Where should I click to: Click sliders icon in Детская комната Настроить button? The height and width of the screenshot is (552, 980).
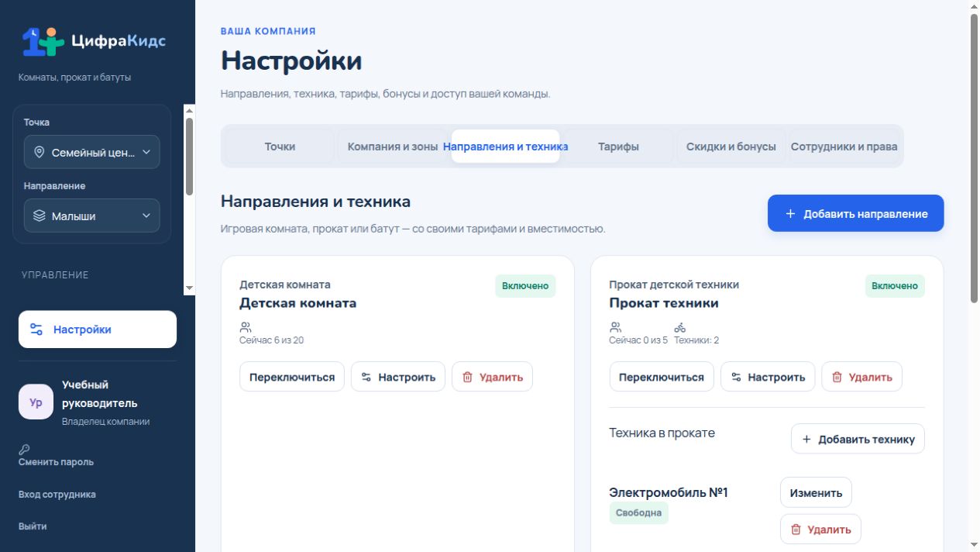[366, 377]
